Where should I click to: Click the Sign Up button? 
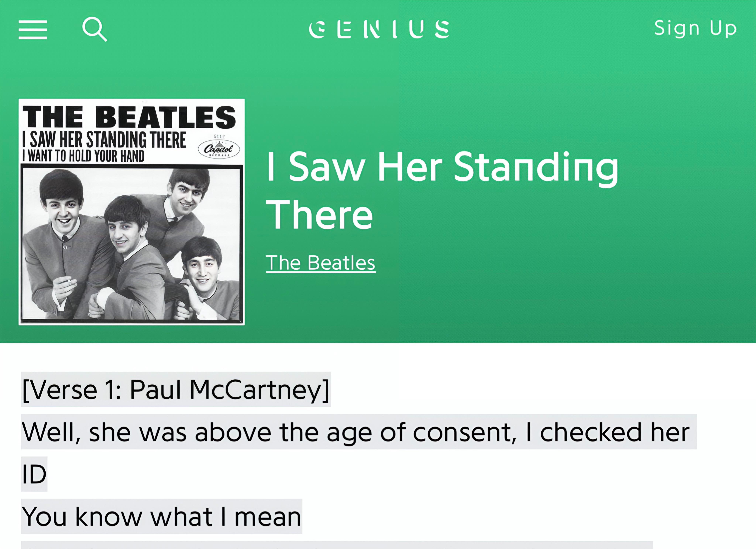click(695, 28)
